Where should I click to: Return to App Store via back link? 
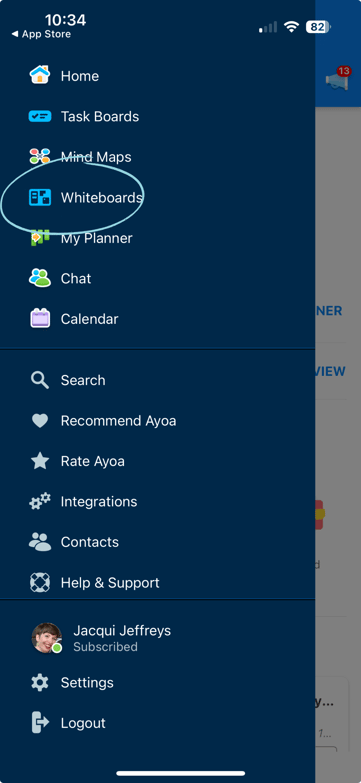point(41,34)
